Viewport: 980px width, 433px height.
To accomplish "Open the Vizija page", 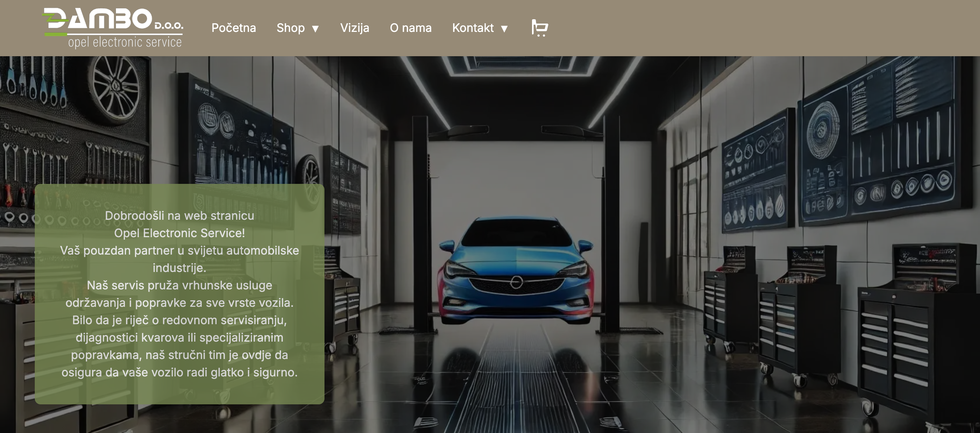I will point(354,28).
